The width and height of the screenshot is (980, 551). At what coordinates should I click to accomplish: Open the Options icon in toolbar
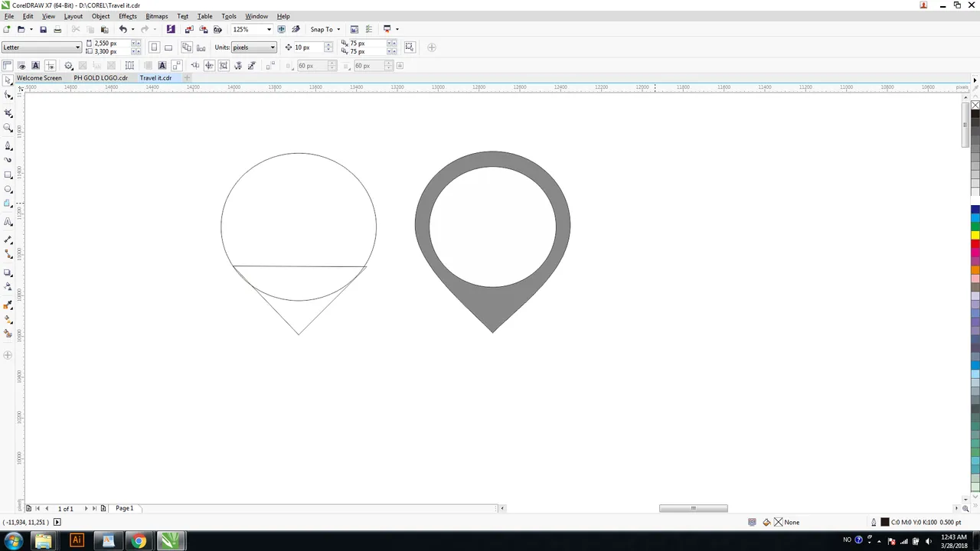click(369, 29)
